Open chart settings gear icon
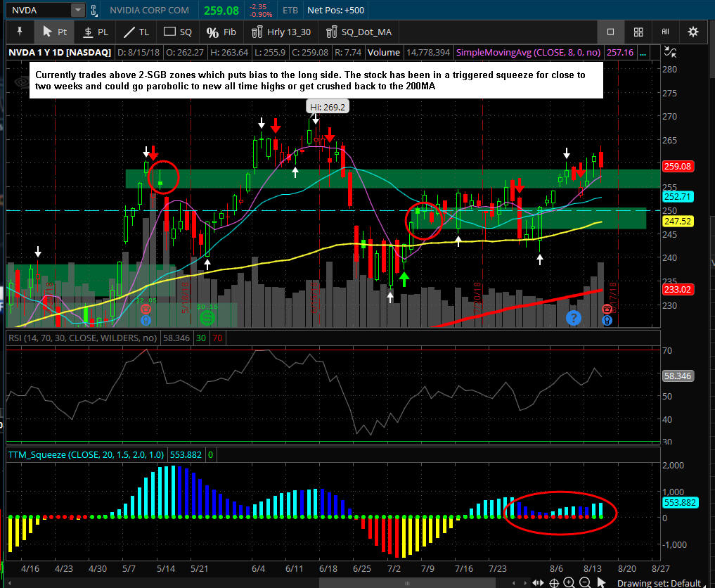Viewport: 715px width, 588px height. (693, 32)
